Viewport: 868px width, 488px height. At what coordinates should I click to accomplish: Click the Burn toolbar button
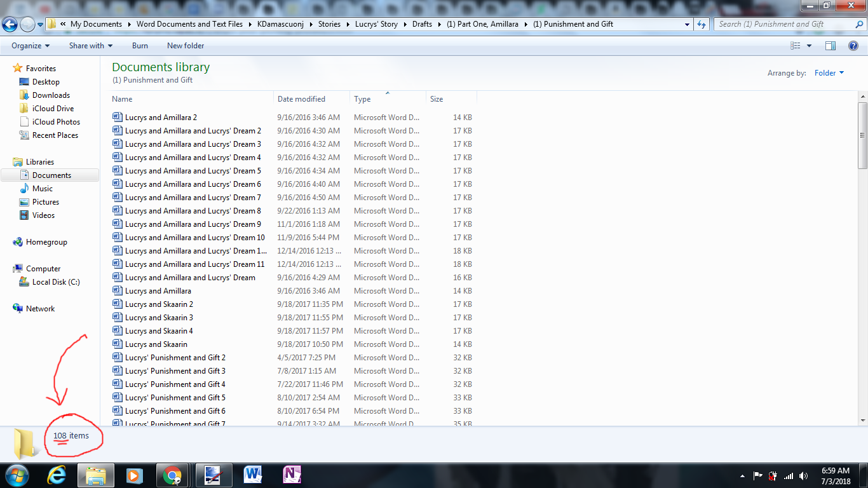coord(140,46)
